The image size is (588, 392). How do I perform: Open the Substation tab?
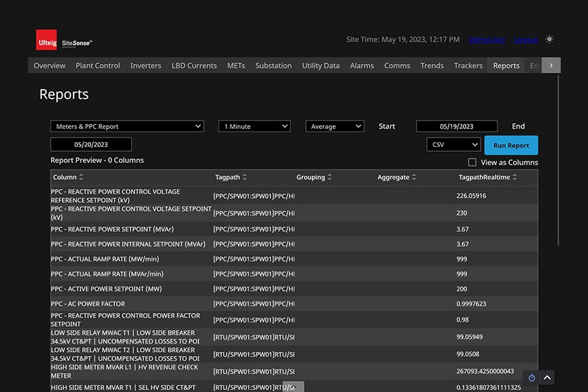pyautogui.click(x=273, y=66)
